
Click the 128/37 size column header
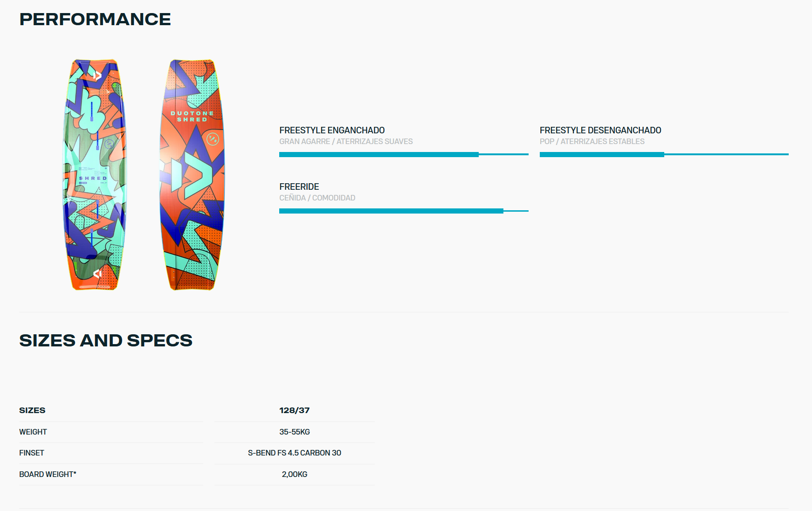click(x=295, y=410)
